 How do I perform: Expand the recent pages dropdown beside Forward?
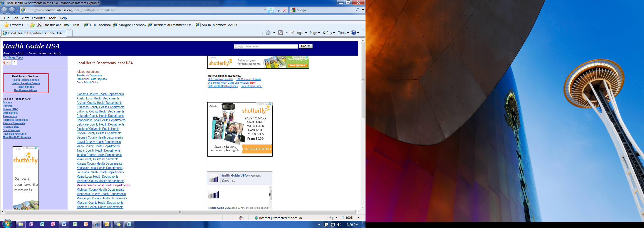coord(17,10)
